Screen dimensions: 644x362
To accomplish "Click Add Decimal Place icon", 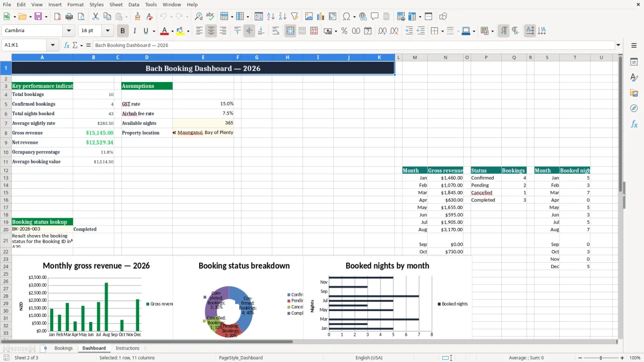I will tap(383, 31).
